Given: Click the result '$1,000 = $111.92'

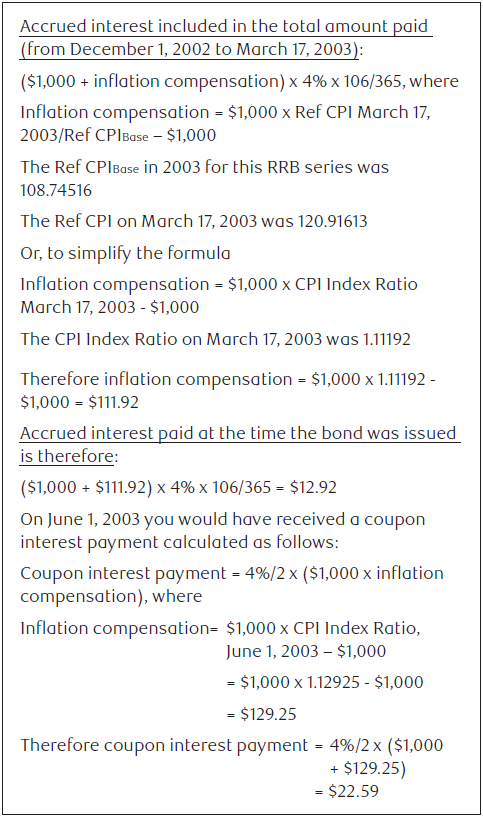Looking at the screenshot, I should [x=79, y=402].
